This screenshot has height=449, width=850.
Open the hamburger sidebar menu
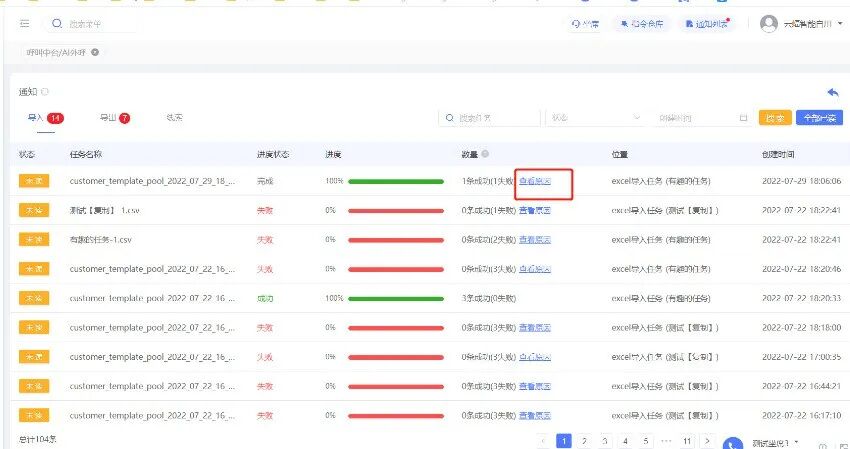click(x=24, y=24)
